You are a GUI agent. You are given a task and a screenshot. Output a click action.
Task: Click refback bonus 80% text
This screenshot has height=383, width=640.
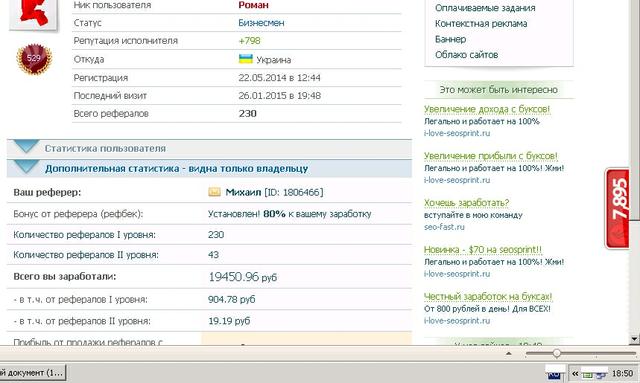(x=289, y=214)
